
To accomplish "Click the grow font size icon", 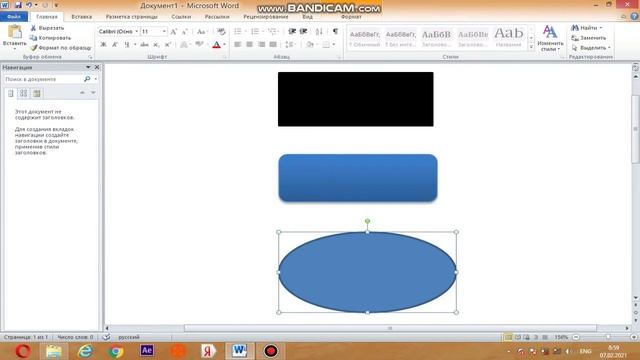I will pyautogui.click(x=173, y=31).
